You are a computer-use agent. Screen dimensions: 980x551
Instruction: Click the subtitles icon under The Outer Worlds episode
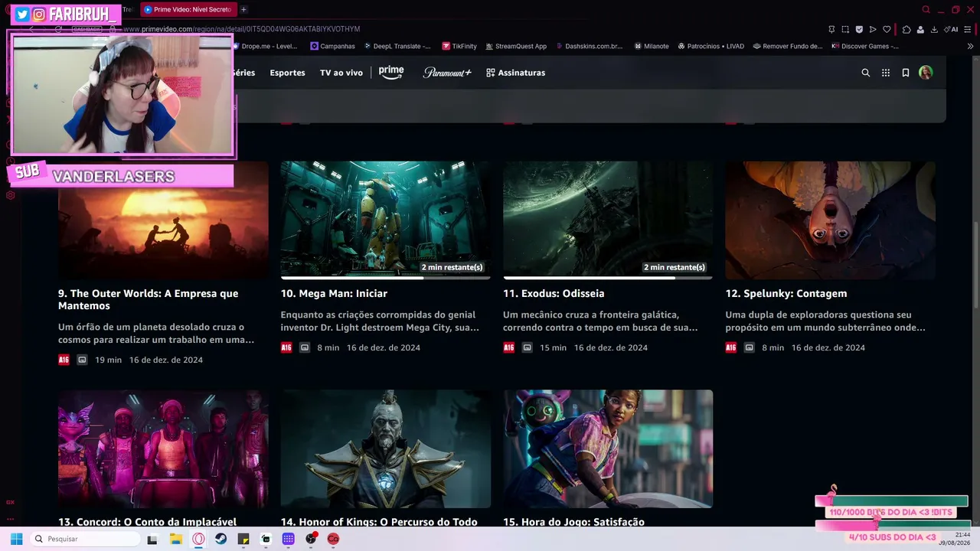click(82, 360)
